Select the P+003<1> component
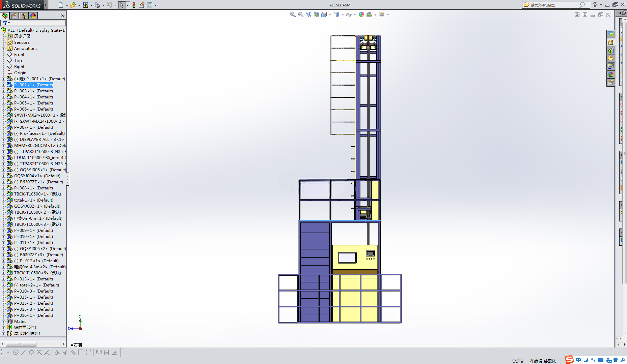Screen dimensions: 627x364 click(33, 91)
